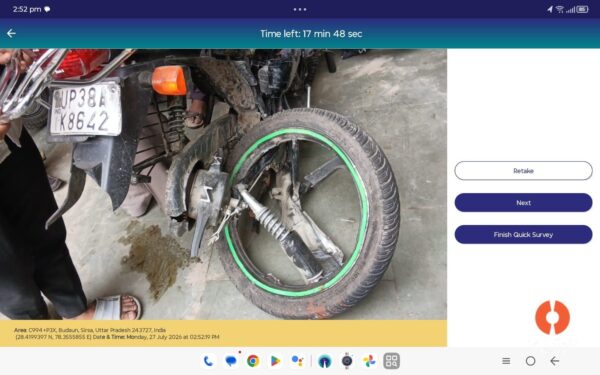Viewport: 600px width, 375px height.
Task: Open the Messages app in dock
Action: pos(231,361)
